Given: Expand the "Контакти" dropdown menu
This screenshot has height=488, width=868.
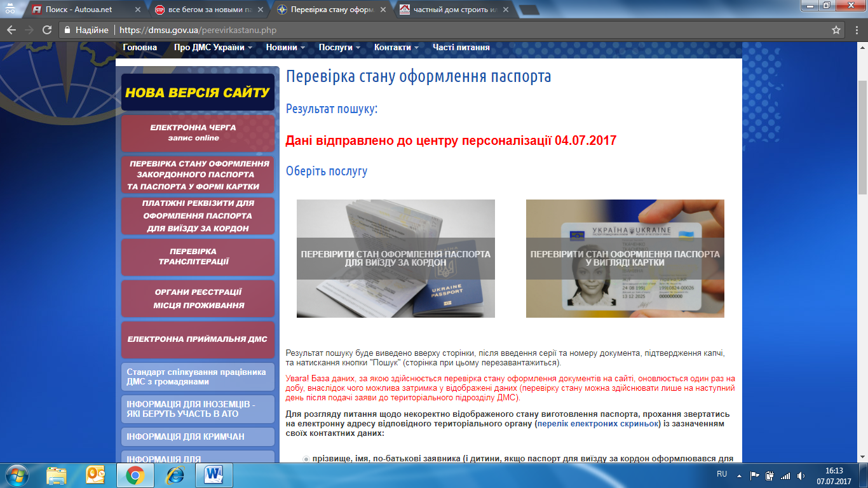Looking at the screenshot, I should (x=396, y=48).
